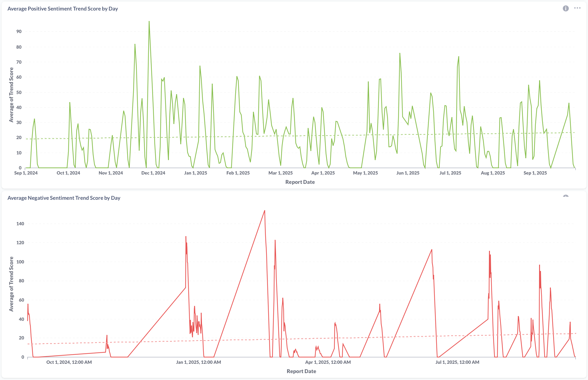Click 'Report Date' label under negative chart
This screenshot has height=380, width=588.
(301, 371)
